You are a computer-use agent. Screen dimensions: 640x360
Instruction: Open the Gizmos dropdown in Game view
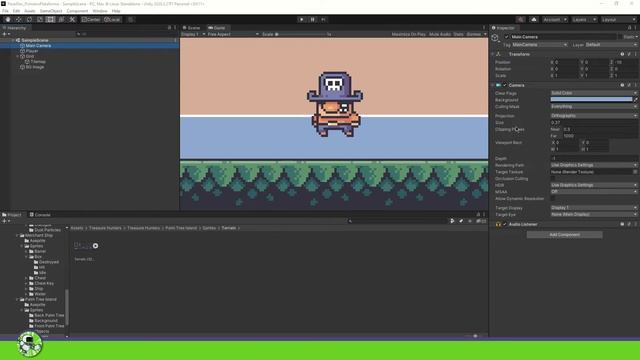pyautogui.click(x=476, y=34)
